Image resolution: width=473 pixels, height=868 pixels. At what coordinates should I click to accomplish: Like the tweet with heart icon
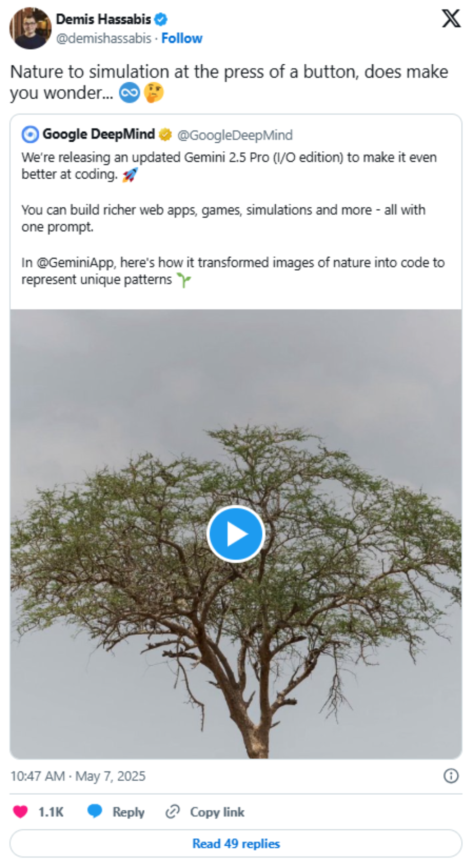(20, 812)
